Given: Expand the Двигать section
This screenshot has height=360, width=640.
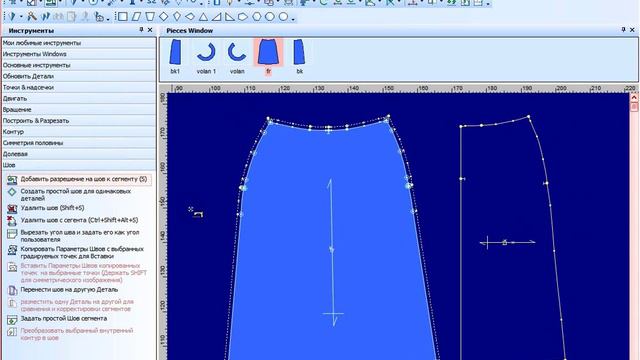Looking at the screenshot, I should coord(79,98).
